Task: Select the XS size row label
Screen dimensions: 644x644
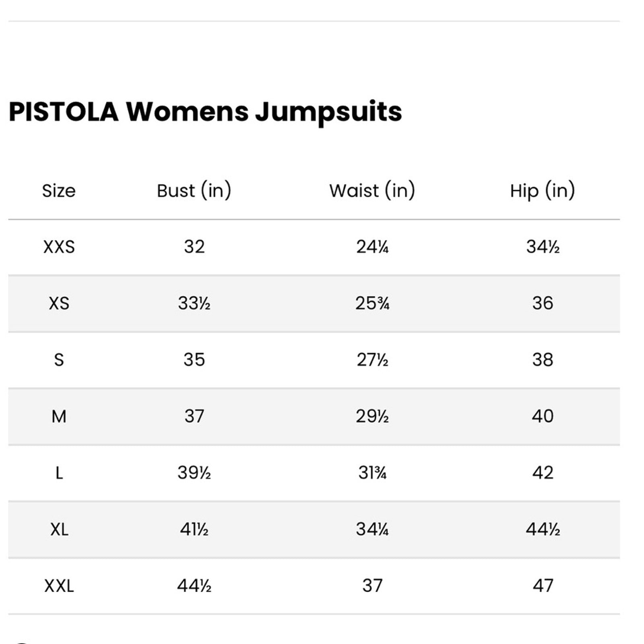Action: (x=59, y=303)
